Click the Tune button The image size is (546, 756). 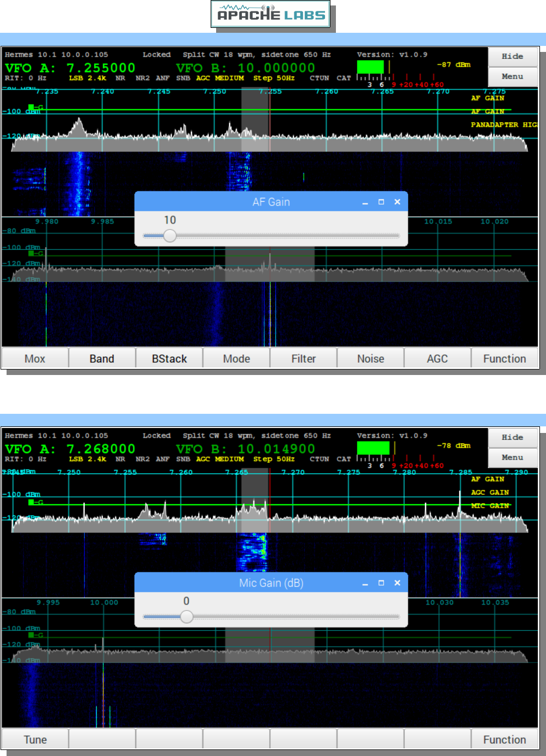click(35, 740)
